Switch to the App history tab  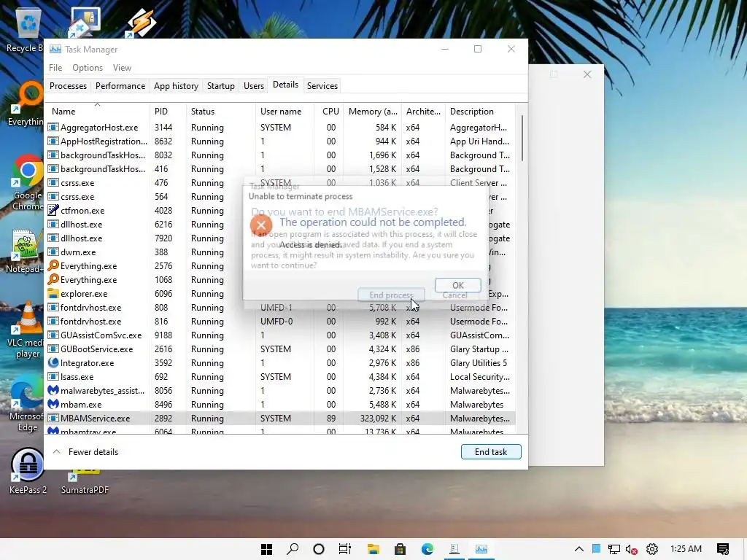coord(176,86)
